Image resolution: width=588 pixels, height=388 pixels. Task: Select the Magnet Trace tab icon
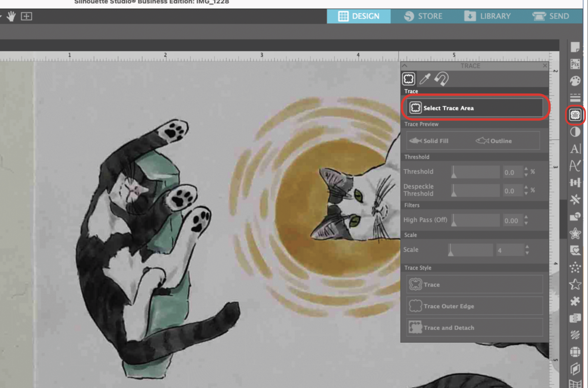point(441,79)
